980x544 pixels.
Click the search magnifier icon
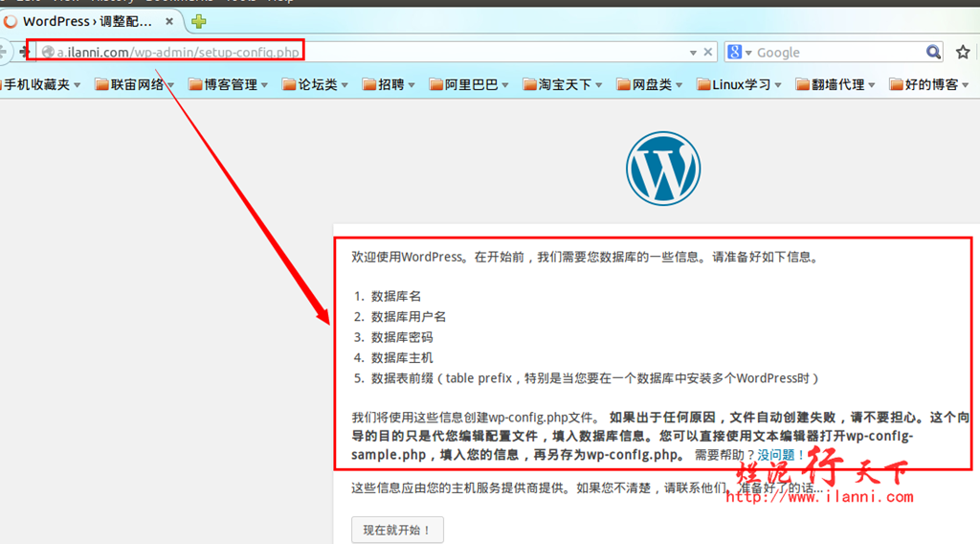point(933,52)
